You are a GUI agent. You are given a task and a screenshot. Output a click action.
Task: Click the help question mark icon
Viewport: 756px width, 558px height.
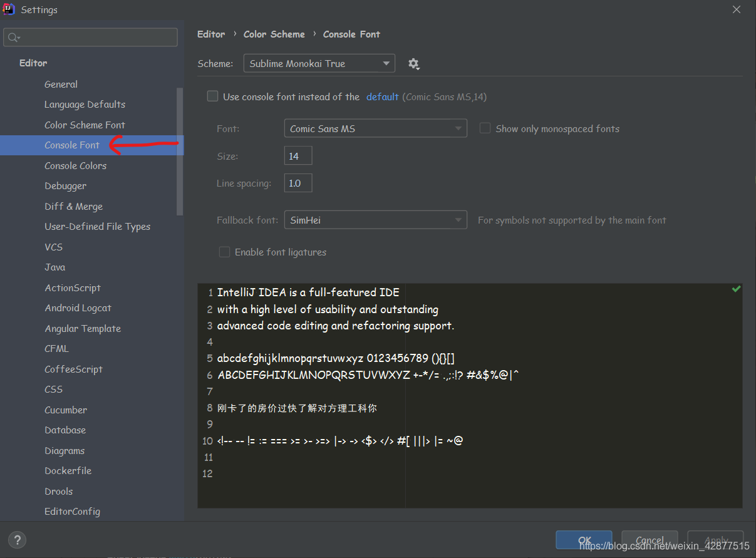18,540
